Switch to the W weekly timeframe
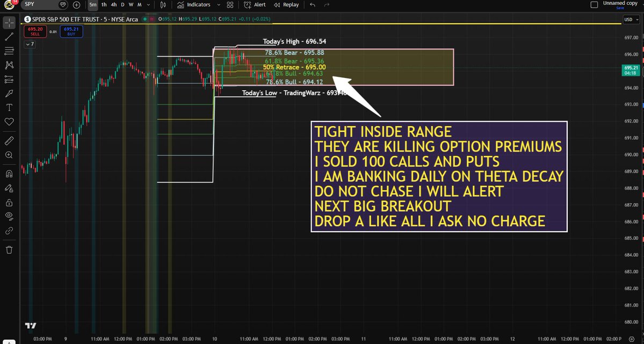The image size is (644, 344). [x=131, y=5]
